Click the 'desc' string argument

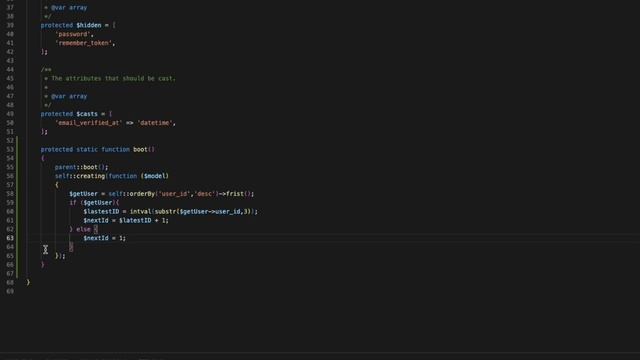point(204,194)
